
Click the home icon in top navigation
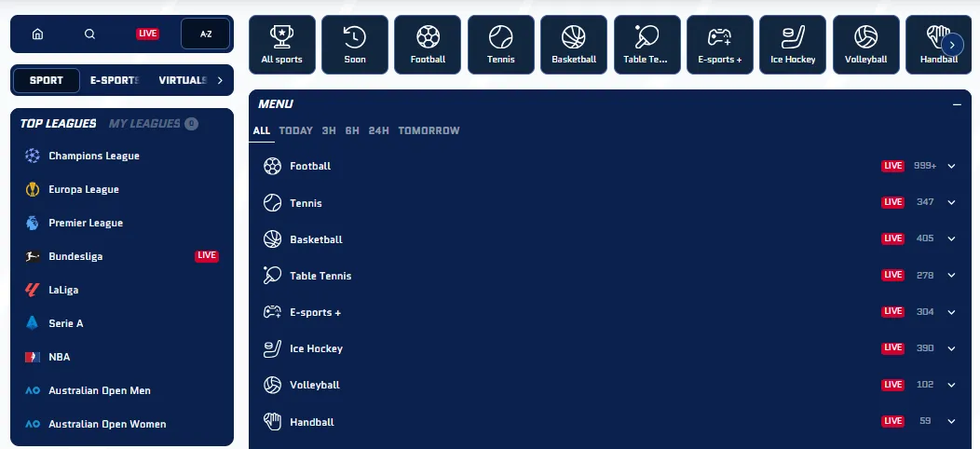tap(37, 34)
